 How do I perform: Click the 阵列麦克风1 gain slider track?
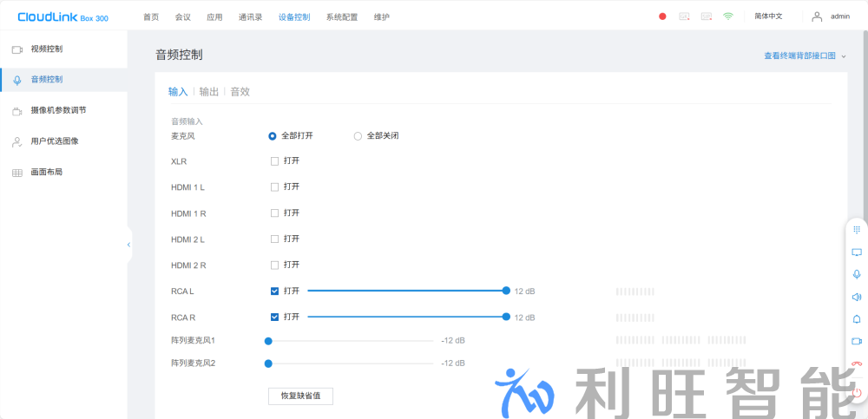(351, 341)
